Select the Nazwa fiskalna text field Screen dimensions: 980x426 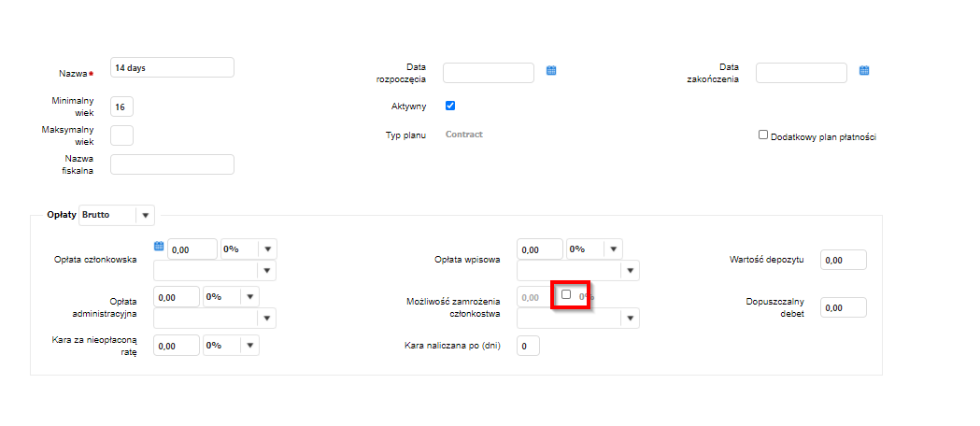172,165
